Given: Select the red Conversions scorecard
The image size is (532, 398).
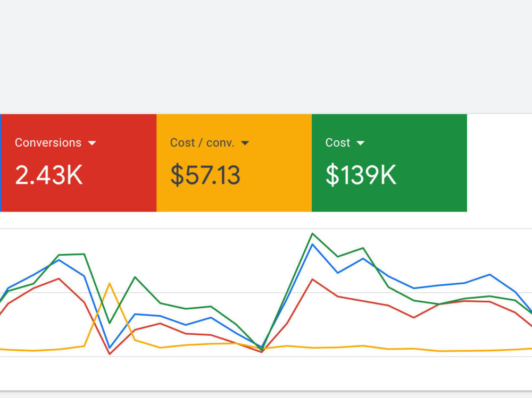Looking at the screenshot, I should [79, 163].
